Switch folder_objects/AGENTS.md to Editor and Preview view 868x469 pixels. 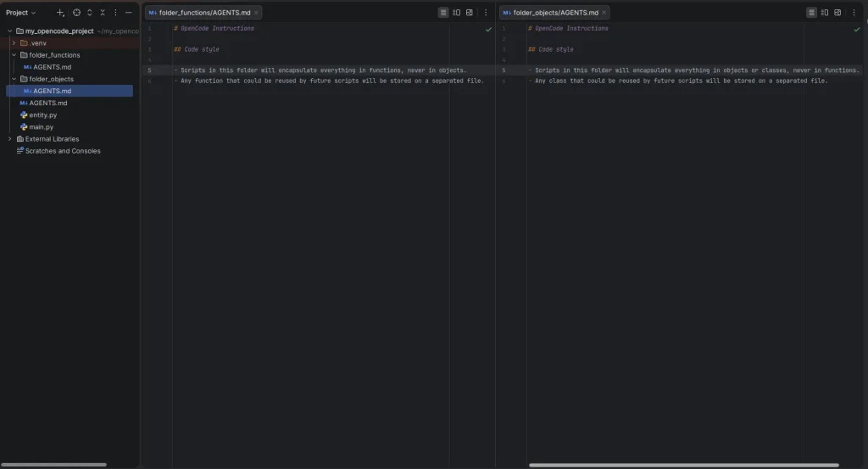[824, 12]
